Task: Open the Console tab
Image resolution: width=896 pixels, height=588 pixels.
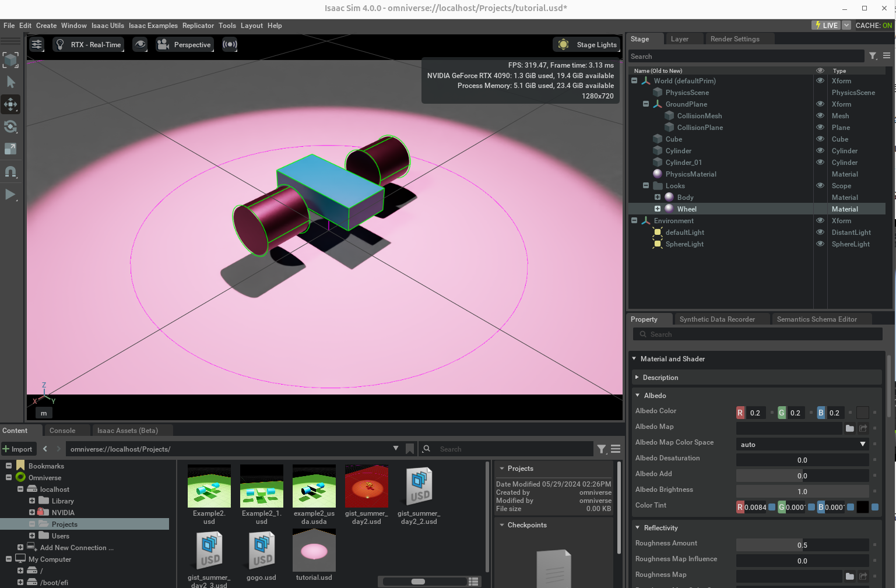Action: click(x=62, y=431)
